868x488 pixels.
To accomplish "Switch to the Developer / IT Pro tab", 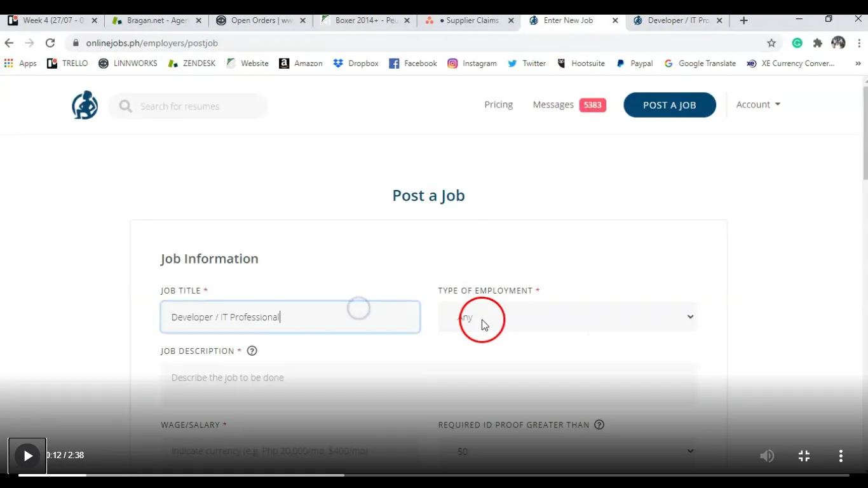I will 678,20.
